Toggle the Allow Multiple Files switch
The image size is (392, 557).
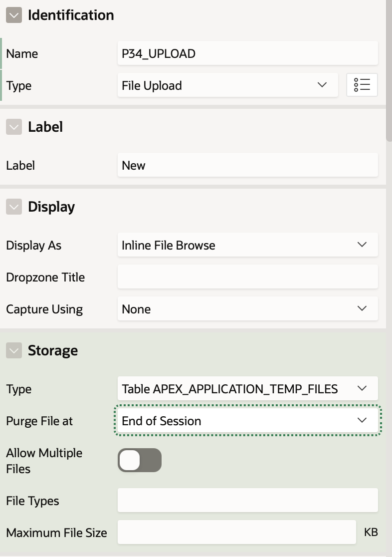[x=140, y=460]
